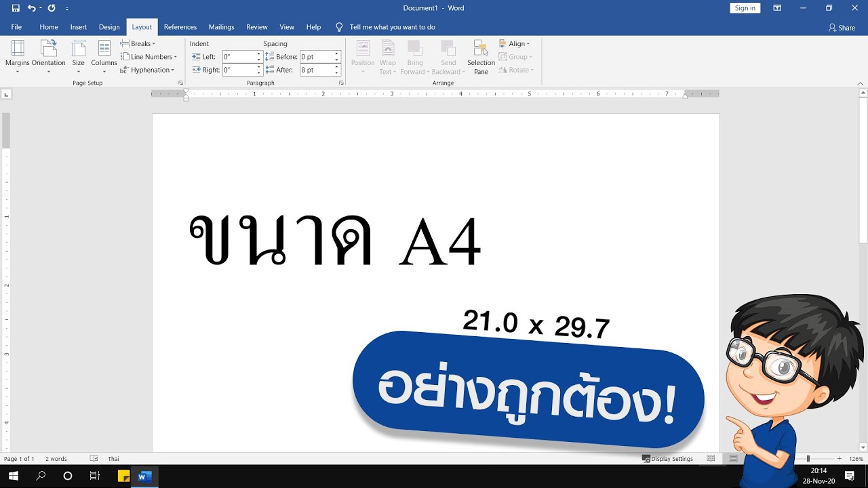Click the 'ขนาด A4' text in the document
Screen dimensions: 868x488
point(335,241)
